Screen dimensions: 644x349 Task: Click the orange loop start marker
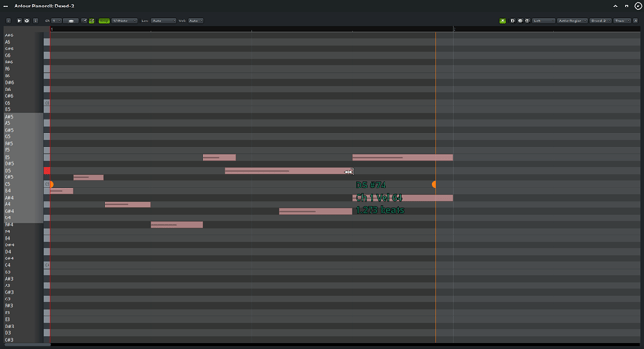coord(51,185)
